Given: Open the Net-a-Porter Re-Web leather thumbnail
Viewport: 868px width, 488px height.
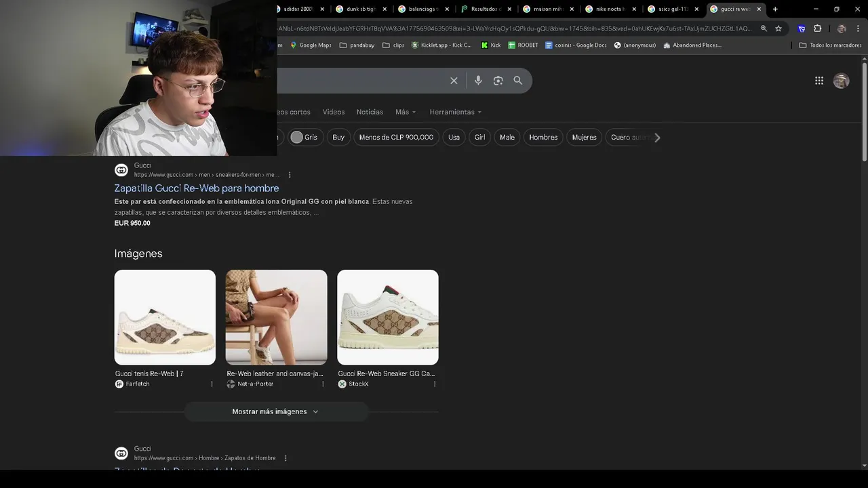Looking at the screenshot, I should pyautogui.click(x=276, y=317).
